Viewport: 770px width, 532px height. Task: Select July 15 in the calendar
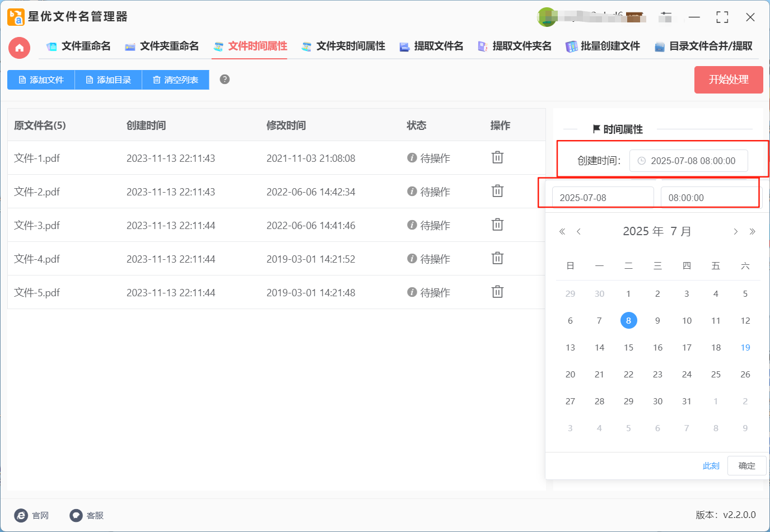tap(628, 347)
